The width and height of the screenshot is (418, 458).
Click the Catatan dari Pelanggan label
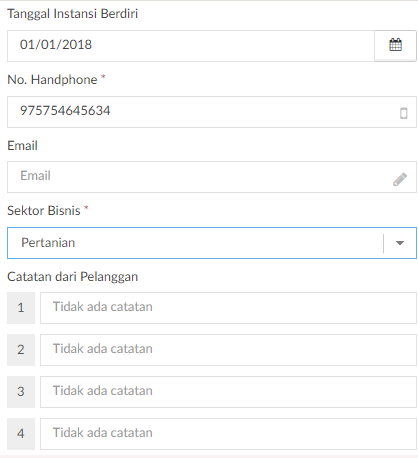pos(72,277)
